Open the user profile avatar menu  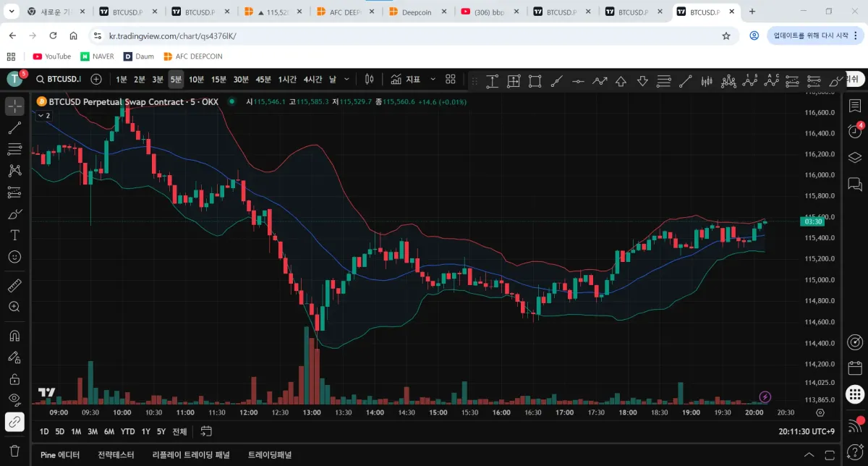click(15, 79)
